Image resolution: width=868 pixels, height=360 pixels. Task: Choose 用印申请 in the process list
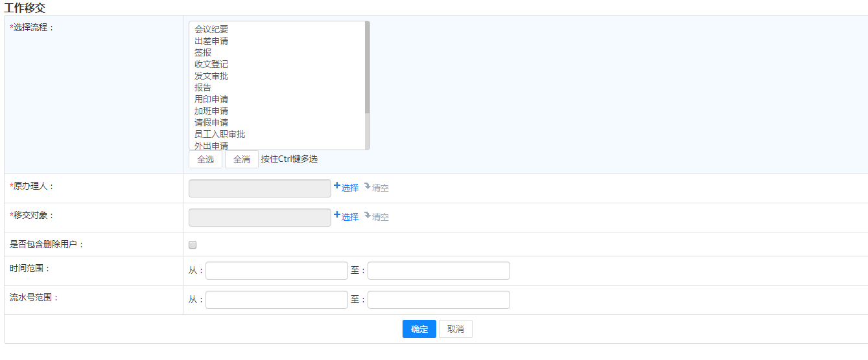click(x=211, y=99)
